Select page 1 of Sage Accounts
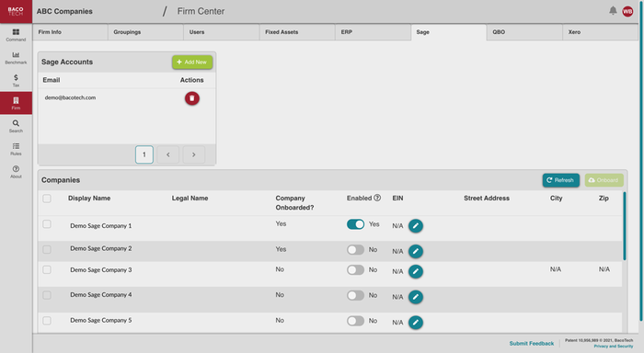The width and height of the screenshot is (644, 353). 144,154
